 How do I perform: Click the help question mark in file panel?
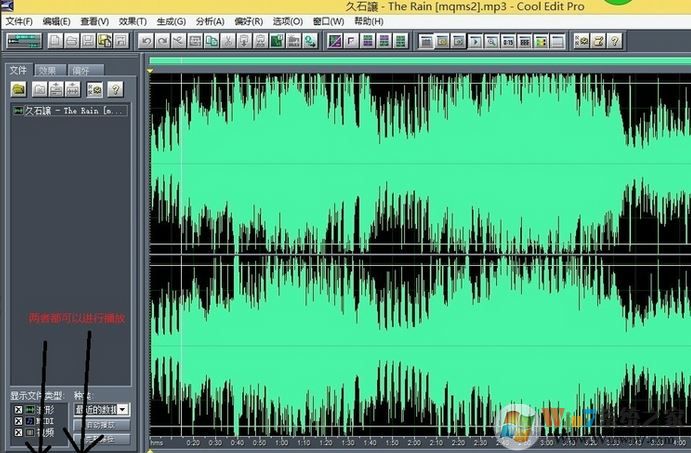[115, 89]
